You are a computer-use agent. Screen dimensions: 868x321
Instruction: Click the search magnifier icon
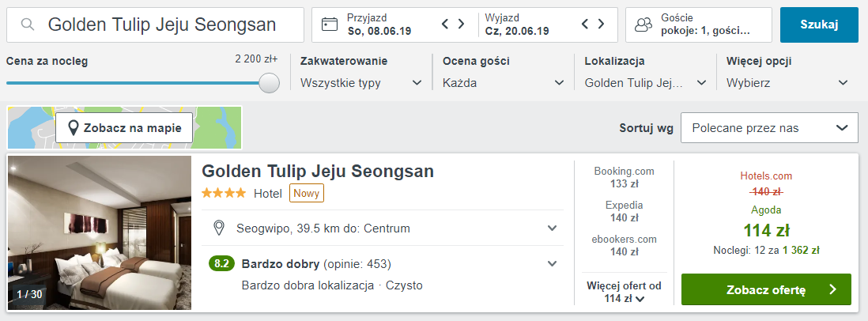tap(28, 25)
